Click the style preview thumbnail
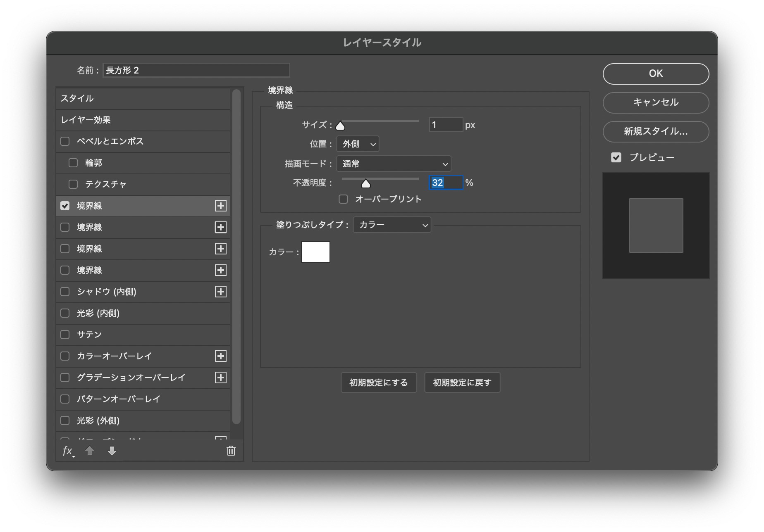 (x=656, y=226)
